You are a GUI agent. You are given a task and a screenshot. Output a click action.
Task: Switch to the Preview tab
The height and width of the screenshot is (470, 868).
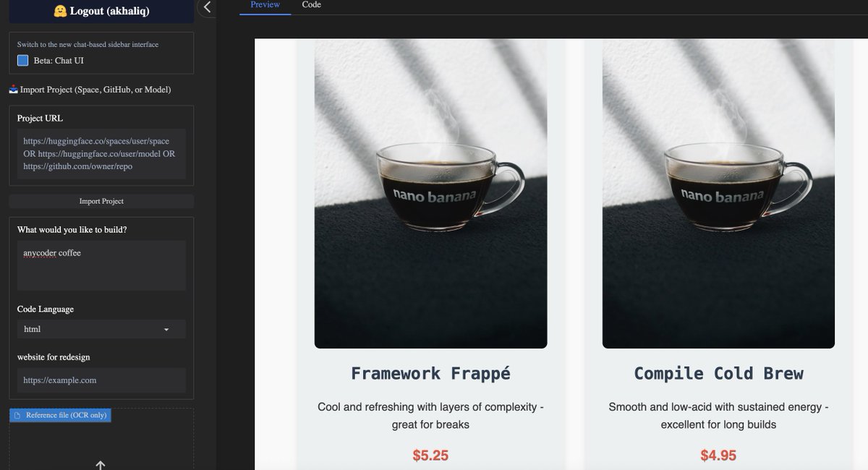click(265, 5)
